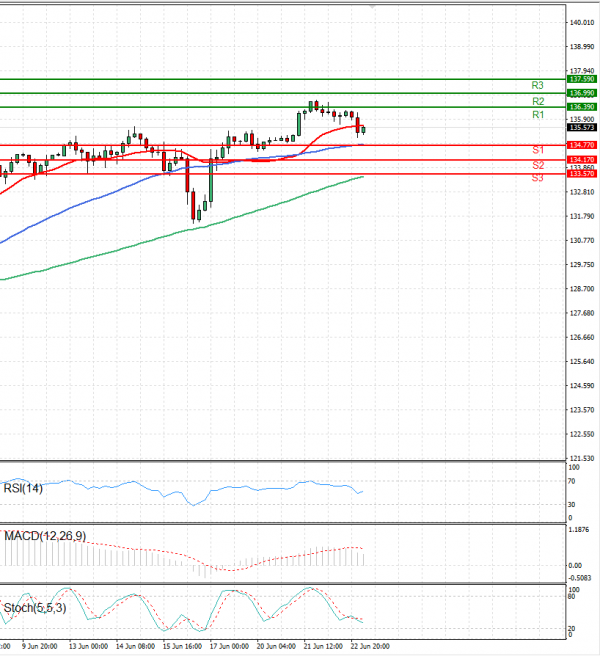This screenshot has height=656, width=600.
Task: Click the red 134.170 price tag
Action: 582,159
